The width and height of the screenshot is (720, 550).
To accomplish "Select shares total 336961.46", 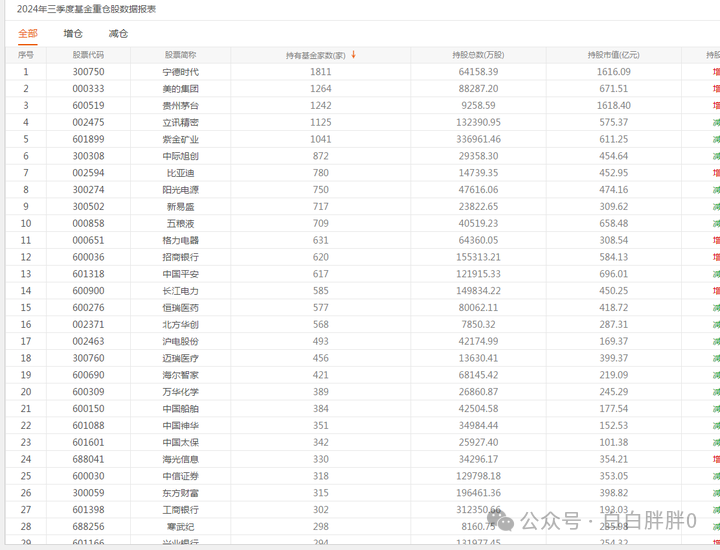I will click(x=478, y=139).
